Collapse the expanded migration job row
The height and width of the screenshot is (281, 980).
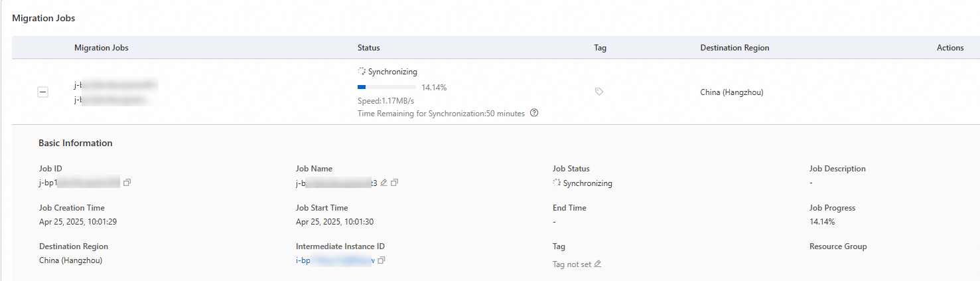pyautogui.click(x=43, y=92)
